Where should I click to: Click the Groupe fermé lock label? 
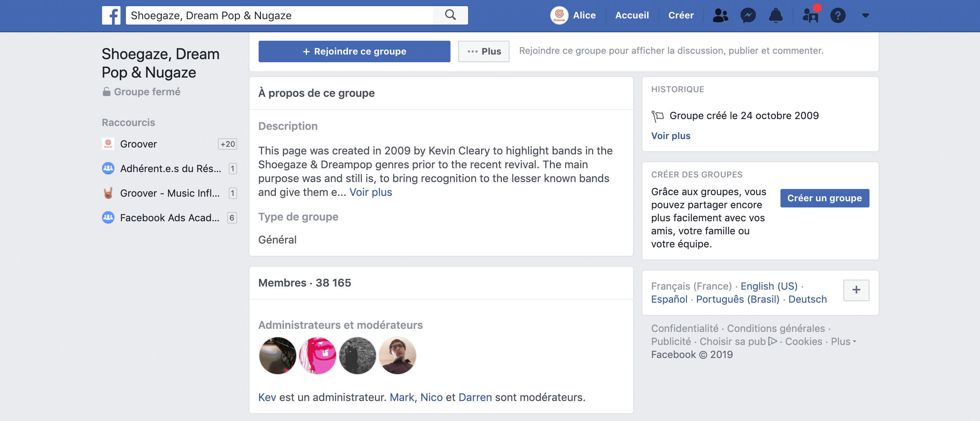(x=141, y=92)
